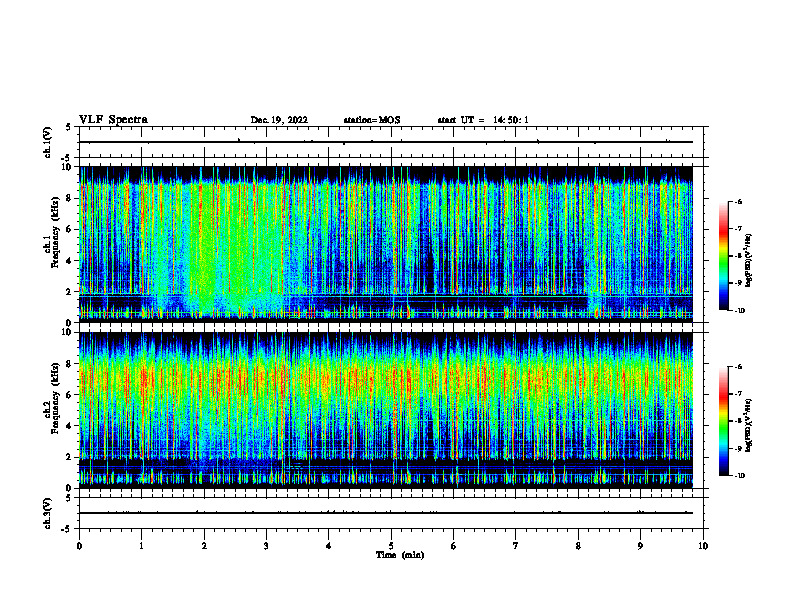792x612 pixels.
Task: Click the "-5" tick of the ch.3(V) strip
Action: [x=67, y=529]
